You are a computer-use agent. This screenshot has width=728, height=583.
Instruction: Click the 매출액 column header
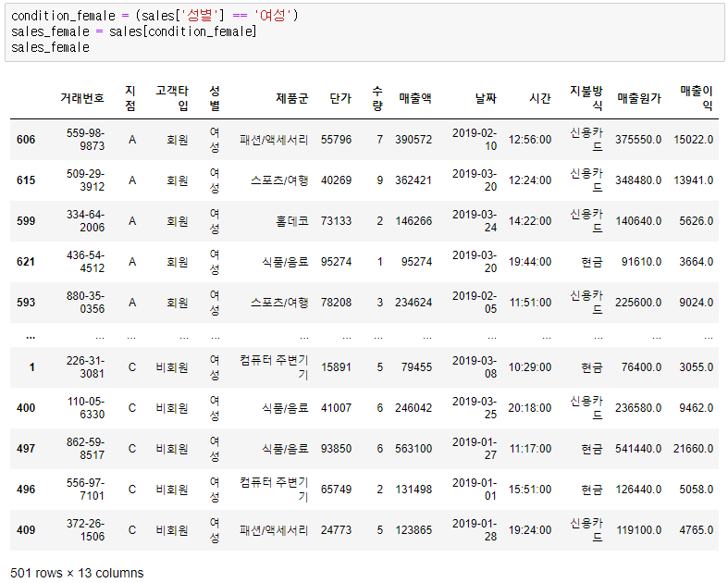pyautogui.click(x=415, y=98)
